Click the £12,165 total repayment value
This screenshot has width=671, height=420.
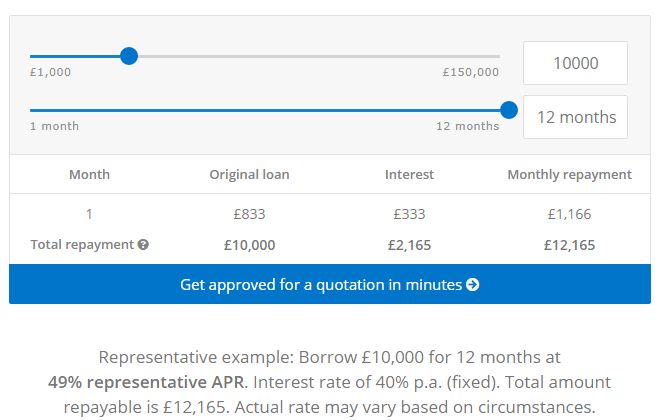click(570, 245)
